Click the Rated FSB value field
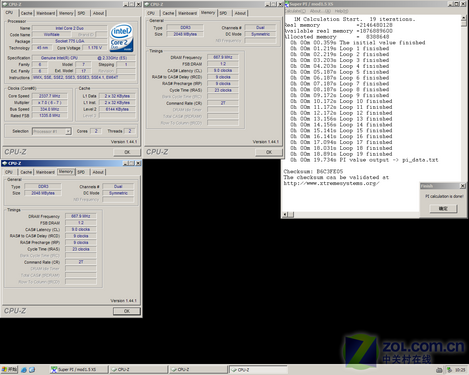The width and height of the screenshot is (469, 375). tap(50, 116)
